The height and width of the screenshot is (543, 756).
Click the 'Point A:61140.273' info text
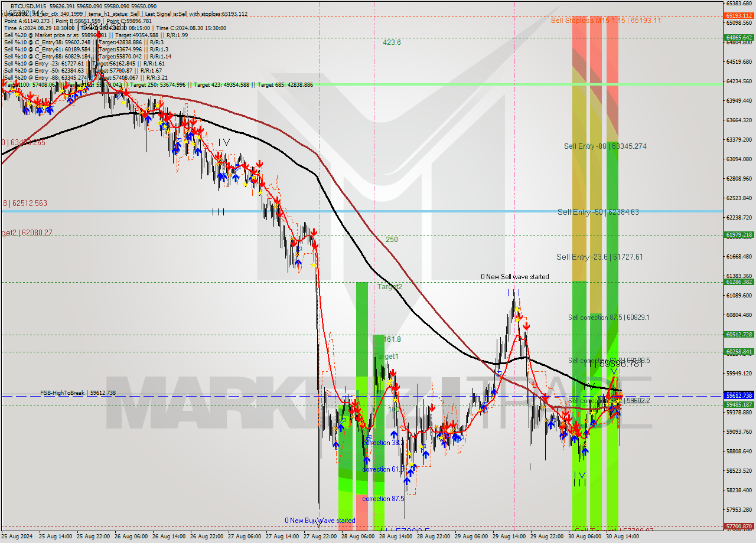[27, 21]
